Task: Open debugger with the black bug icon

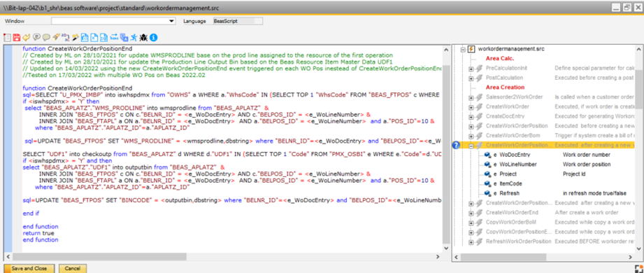Action: tap(144, 38)
